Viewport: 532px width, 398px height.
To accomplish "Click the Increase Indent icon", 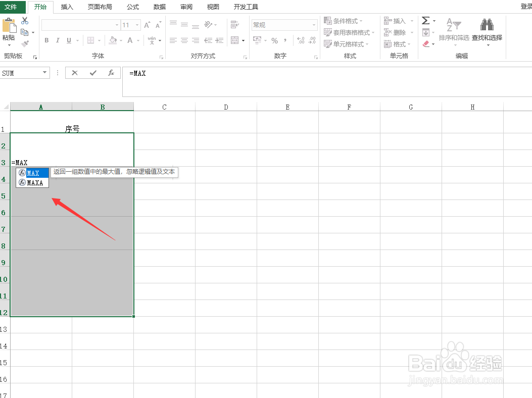I will point(219,40).
